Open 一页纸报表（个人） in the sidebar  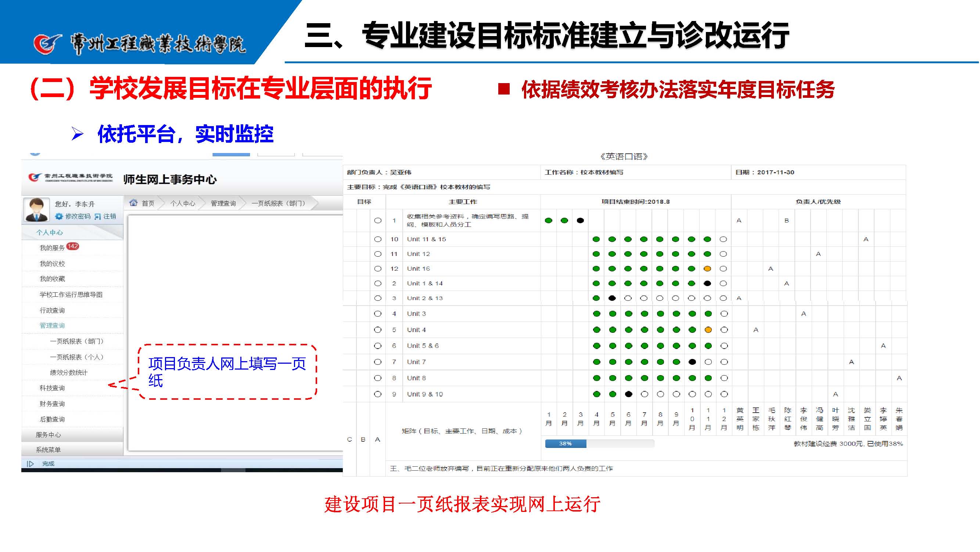click(x=77, y=357)
